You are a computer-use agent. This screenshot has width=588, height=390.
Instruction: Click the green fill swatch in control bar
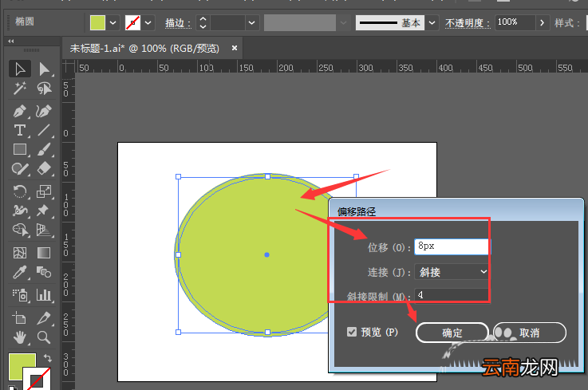(97, 23)
